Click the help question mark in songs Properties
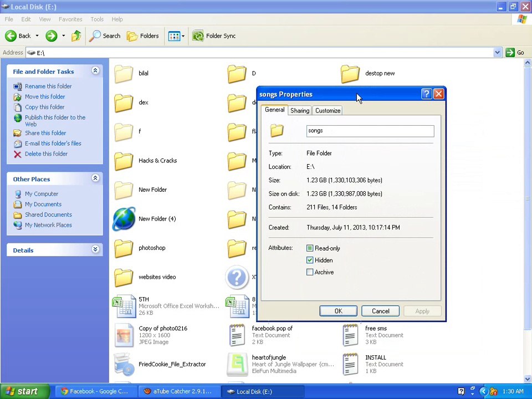Image resolution: width=532 pixels, height=399 pixels. click(427, 94)
